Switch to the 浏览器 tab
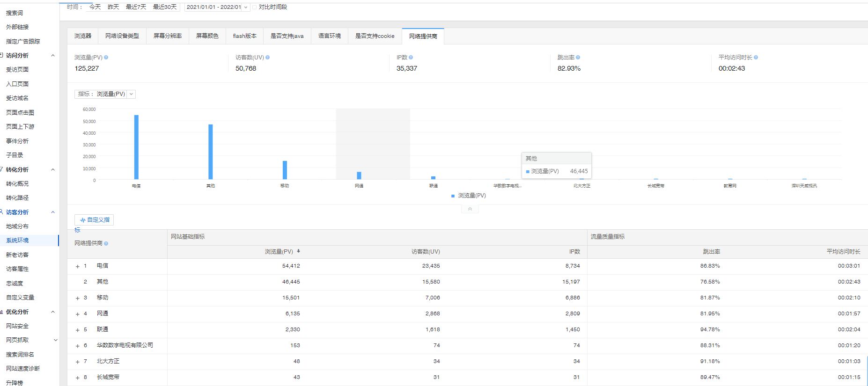 tap(83, 36)
